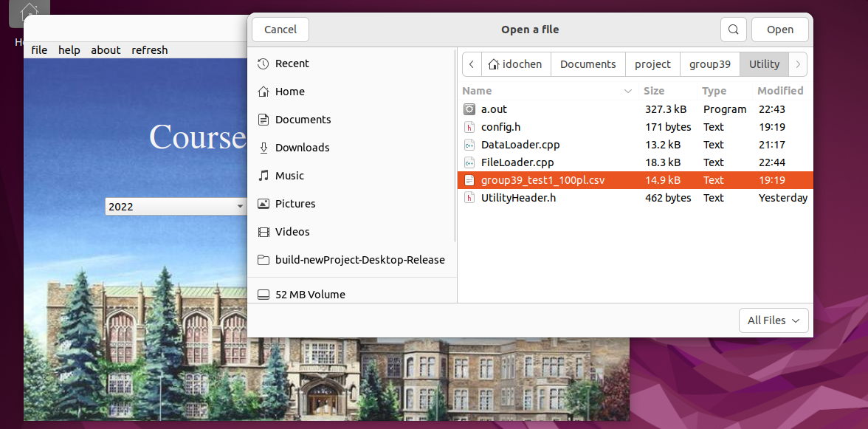Click the DataLoader.cpp file icon
Viewport: 868px width, 429px height.
(469, 145)
